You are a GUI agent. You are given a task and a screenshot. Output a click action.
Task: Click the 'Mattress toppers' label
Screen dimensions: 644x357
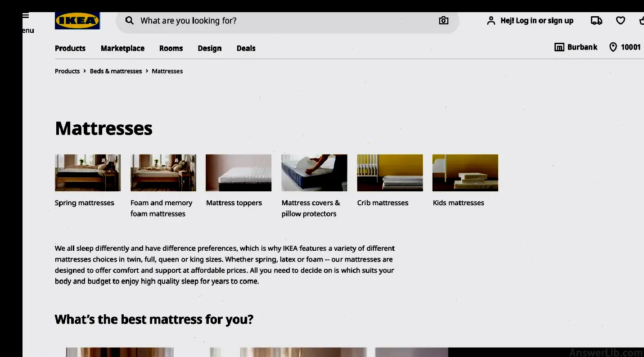[234, 203]
